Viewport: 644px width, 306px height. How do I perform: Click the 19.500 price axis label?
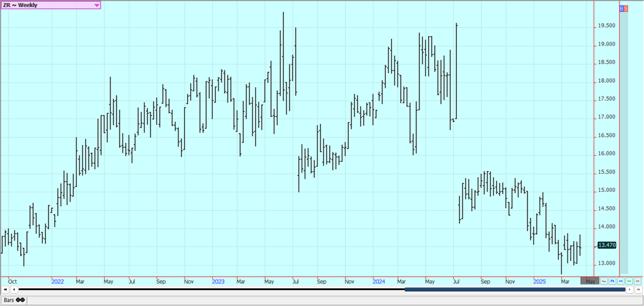(x=606, y=26)
